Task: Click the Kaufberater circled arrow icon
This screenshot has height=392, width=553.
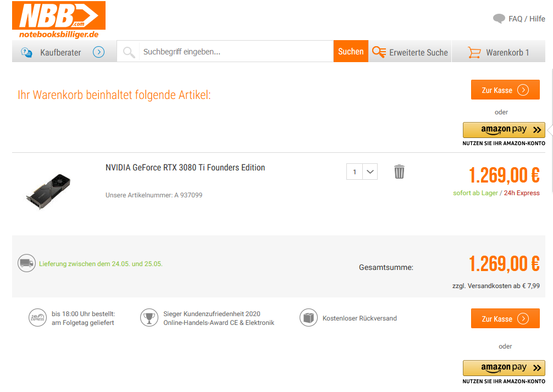Action: [x=99, y=52]
